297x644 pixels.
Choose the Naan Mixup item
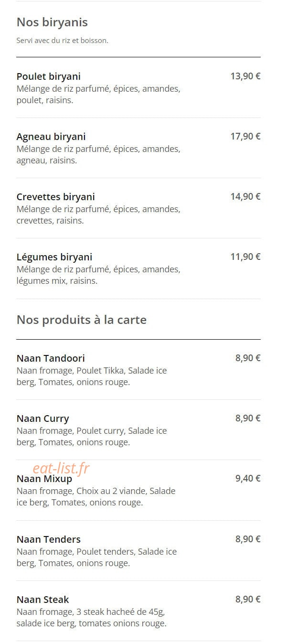[138, 490]
